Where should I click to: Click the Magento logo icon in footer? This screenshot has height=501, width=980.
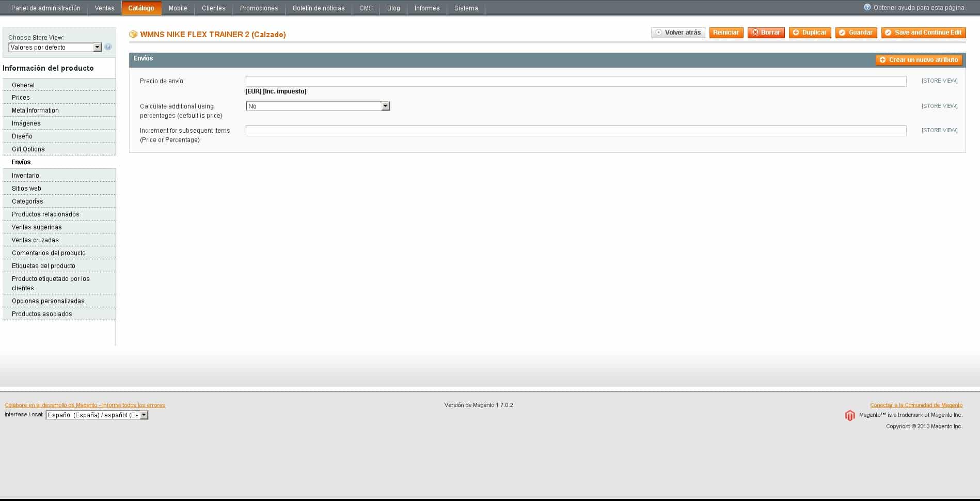[x=849, y=415]
